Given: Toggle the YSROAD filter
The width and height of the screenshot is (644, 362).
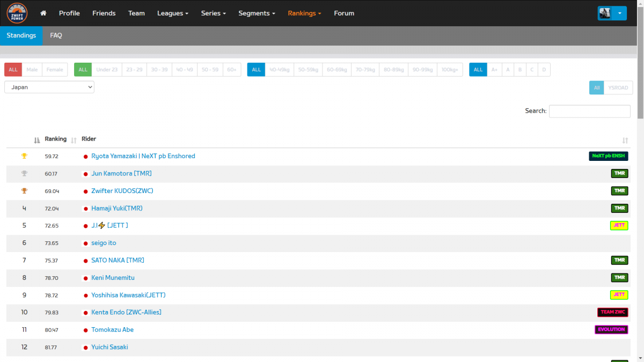Looking at the screenshot, I should (618, 88).
